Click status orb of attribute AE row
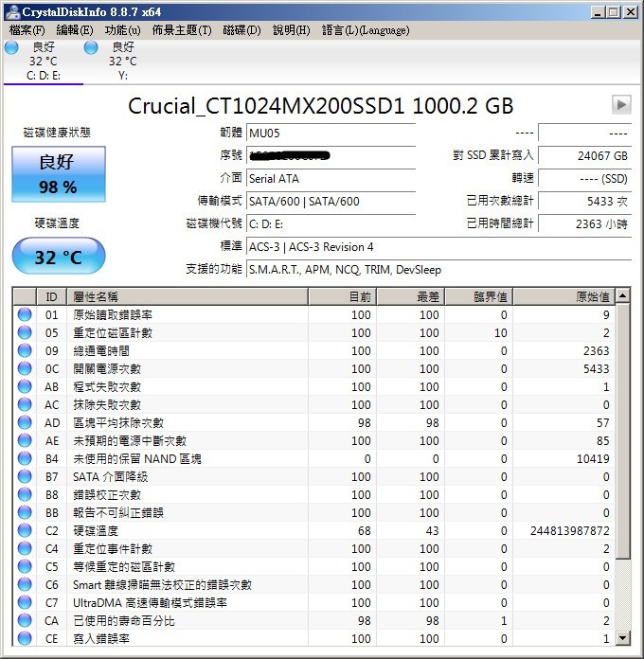Viewport: 644px width, 659px height. tap(25, 440)
